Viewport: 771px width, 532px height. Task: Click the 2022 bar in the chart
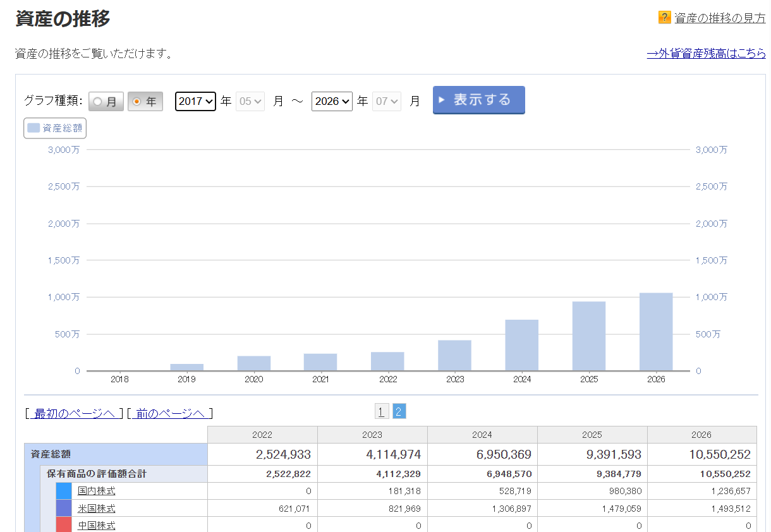pos(387,361)
